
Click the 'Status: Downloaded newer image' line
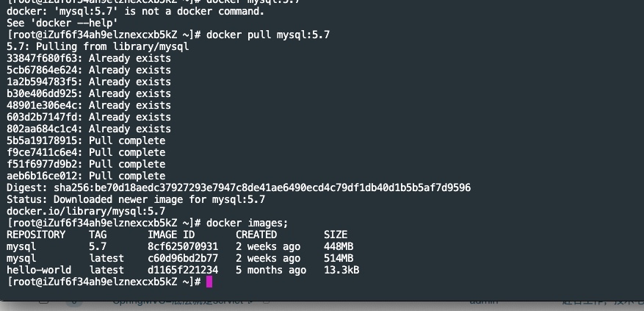coord(136,199)
